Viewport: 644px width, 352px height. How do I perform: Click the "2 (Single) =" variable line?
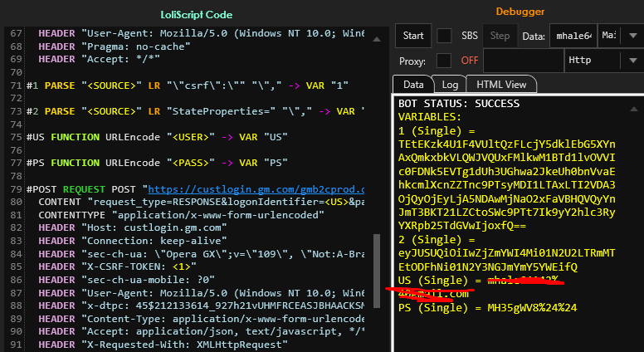[437, 239]
